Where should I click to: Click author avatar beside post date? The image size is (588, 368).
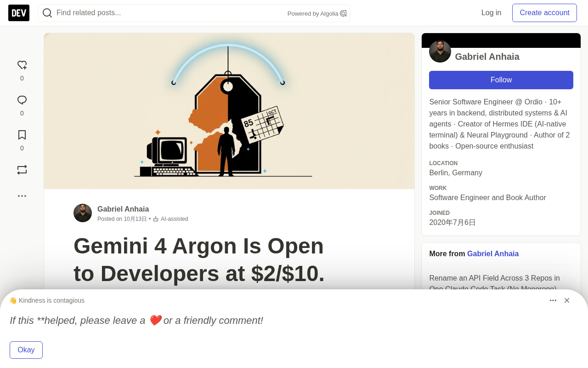click(x=83, y=213)
